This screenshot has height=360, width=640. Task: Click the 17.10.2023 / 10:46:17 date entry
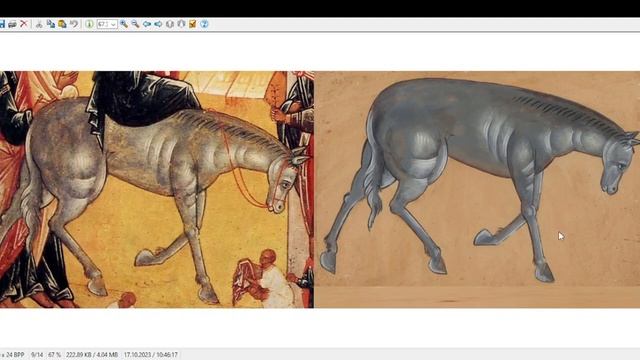click(x=151, y=355)
